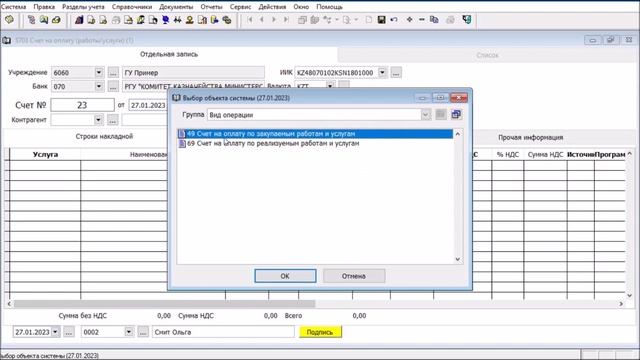Click the yellow Подпись button
640x360 pixels.
pyautogui.click(x=320, y=332)
